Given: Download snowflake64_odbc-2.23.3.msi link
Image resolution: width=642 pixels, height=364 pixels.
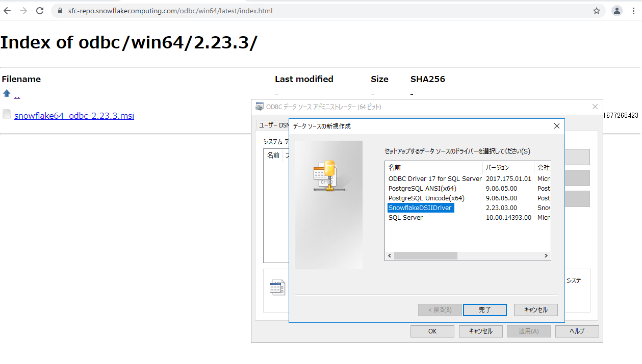Looking at the screenshot, I should tap(74, 116).
